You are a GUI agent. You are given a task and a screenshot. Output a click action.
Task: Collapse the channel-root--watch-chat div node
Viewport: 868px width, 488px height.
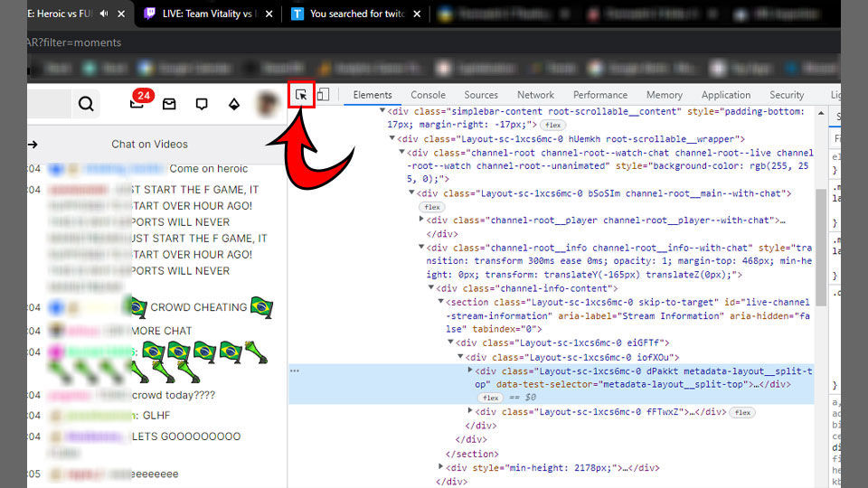(401, 152)
